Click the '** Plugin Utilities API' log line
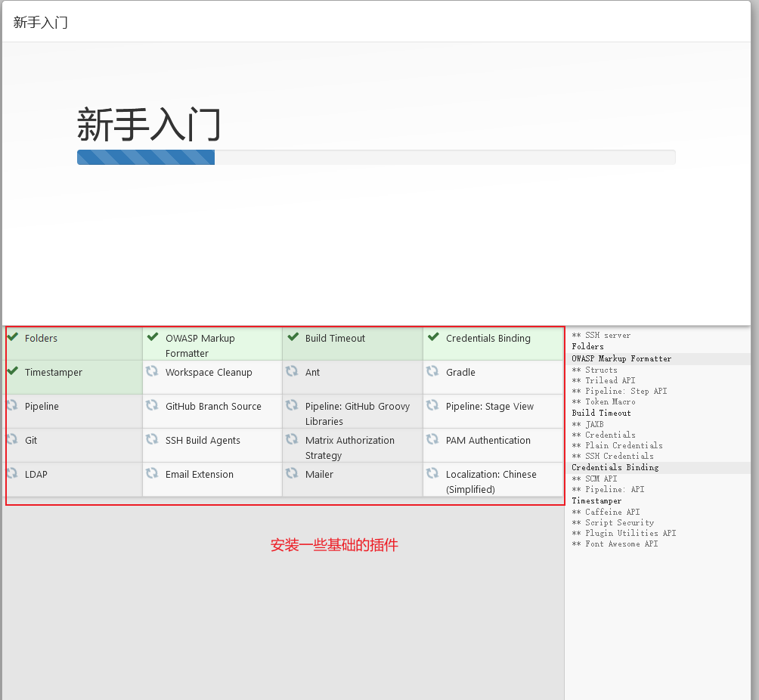Image resolution: width=759 pixels, height=700 pixels. 624,534
